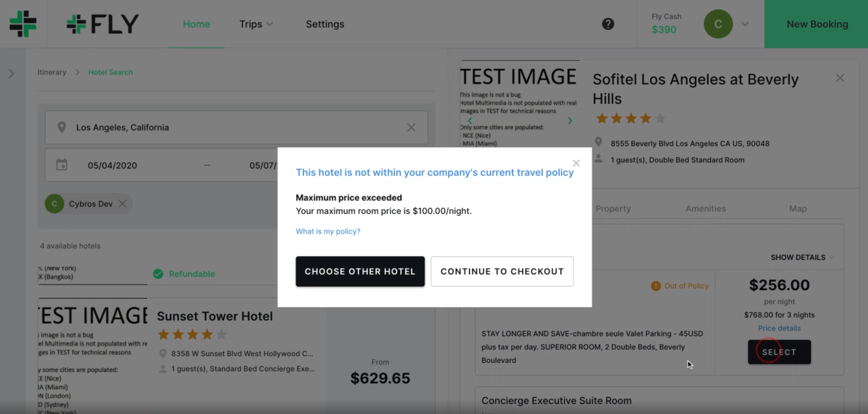Switch to the Map tab
This screenshot has width=868, height=414.
click(x=798, y=208)
